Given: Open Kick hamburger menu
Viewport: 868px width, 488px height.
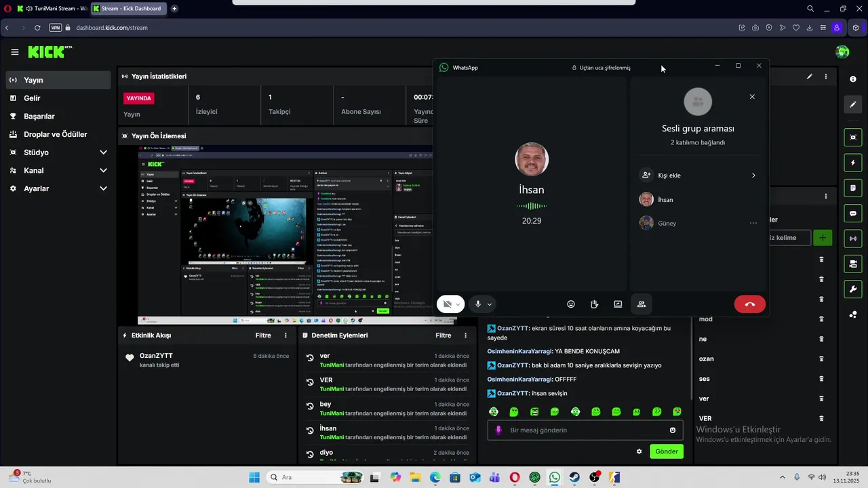Looking at the screenshot, I should click(14, 52).
